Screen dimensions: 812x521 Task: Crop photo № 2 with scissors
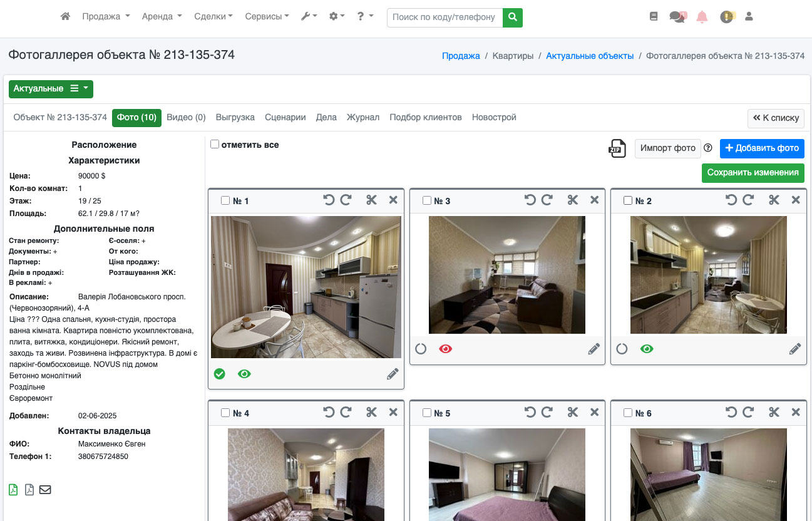(774, 200)
